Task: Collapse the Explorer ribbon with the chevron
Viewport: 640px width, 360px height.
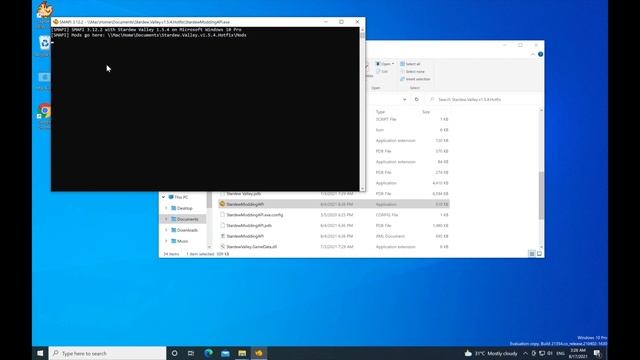Action: (x=533, y=54)
